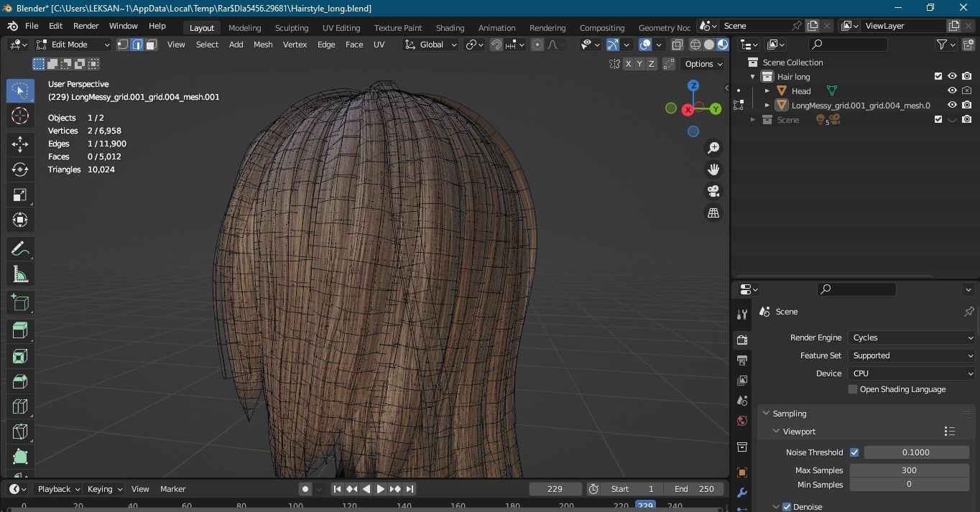The width and height of the screenshot is (980, 512).
Task: Open the Keying popover in timeline
Action: click(104, 489)
